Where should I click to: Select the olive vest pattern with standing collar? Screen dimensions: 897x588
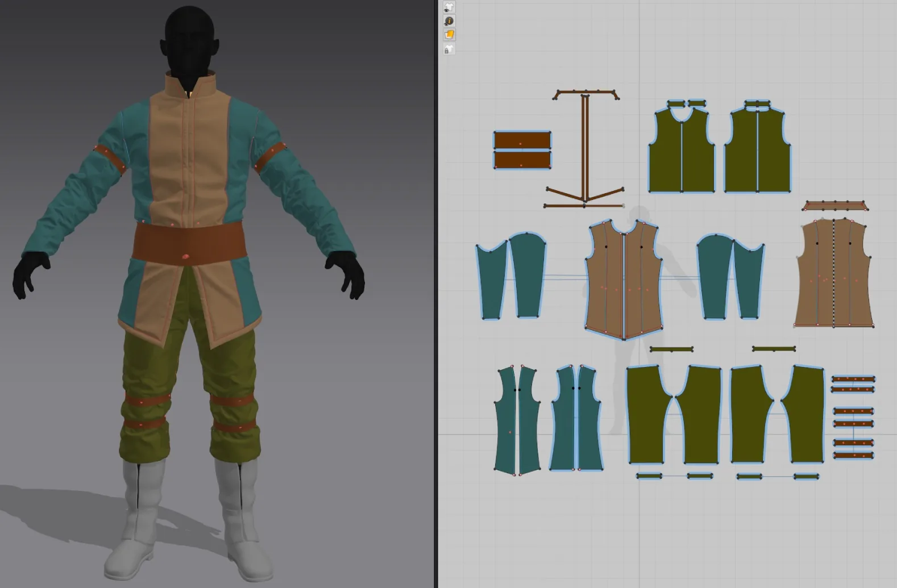[757, 151]
